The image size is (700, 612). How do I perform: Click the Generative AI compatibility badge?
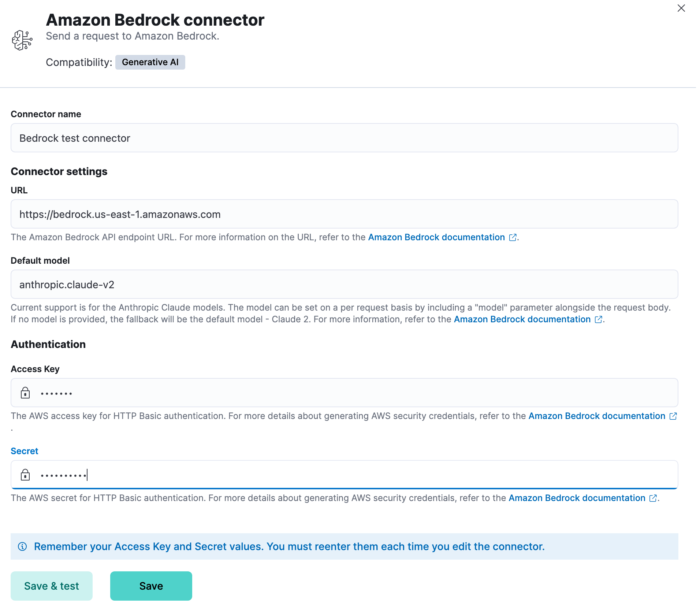[150, 62]
